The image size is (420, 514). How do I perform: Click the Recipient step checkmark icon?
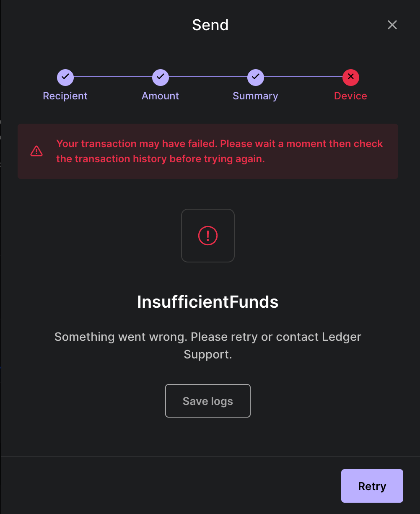(65, 77)
